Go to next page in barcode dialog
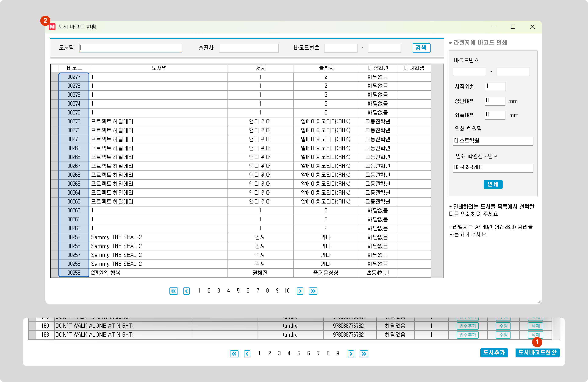 tap(300, 291)
